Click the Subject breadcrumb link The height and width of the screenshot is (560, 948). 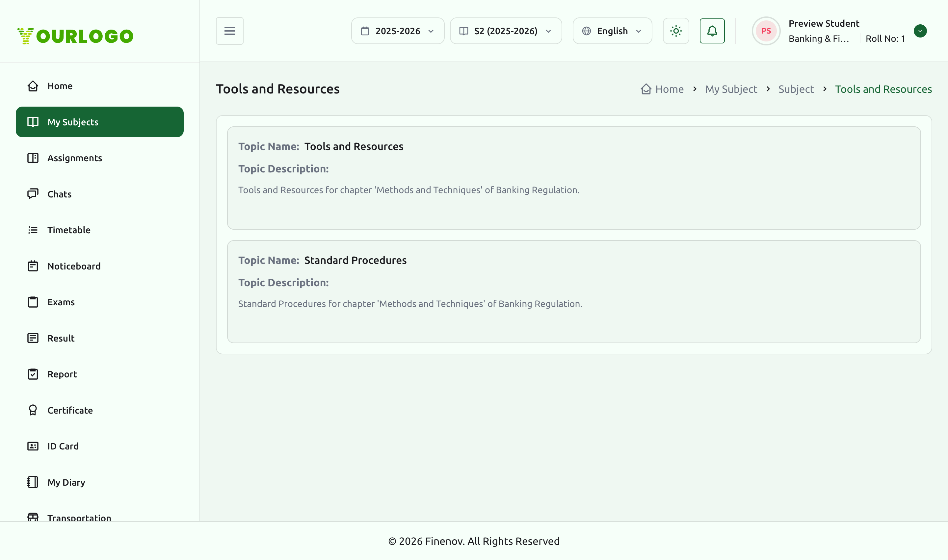point(796,89)
